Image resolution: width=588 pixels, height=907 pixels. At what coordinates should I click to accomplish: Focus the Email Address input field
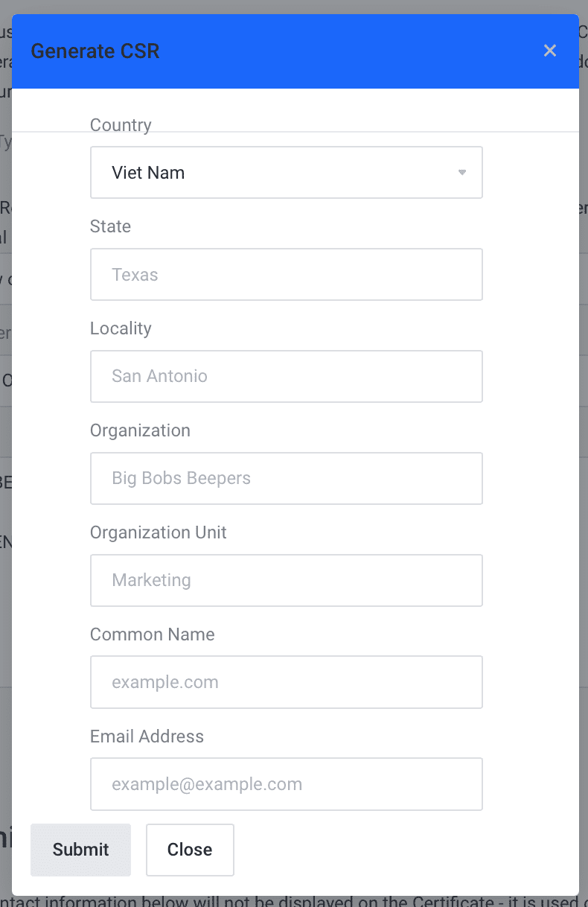[286, 784]
